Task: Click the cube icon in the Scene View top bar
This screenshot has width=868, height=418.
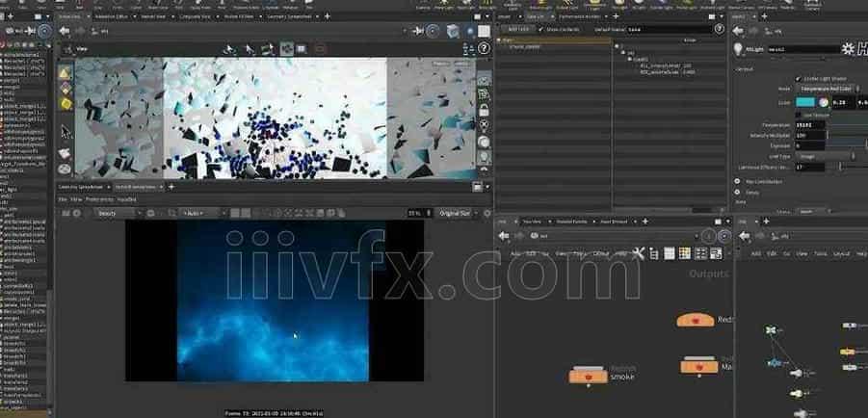Action: (452, 32)
